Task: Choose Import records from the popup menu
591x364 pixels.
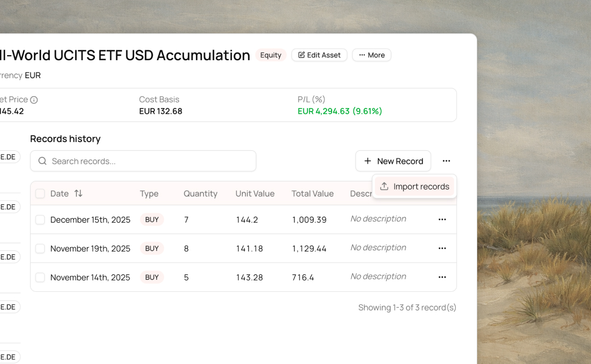Action: pos(421,186)
